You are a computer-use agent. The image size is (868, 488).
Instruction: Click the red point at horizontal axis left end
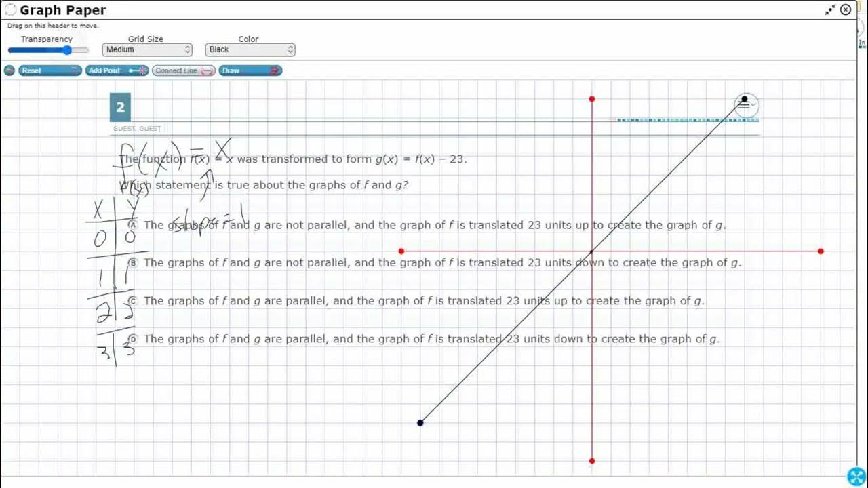click(x=401, y=251)
